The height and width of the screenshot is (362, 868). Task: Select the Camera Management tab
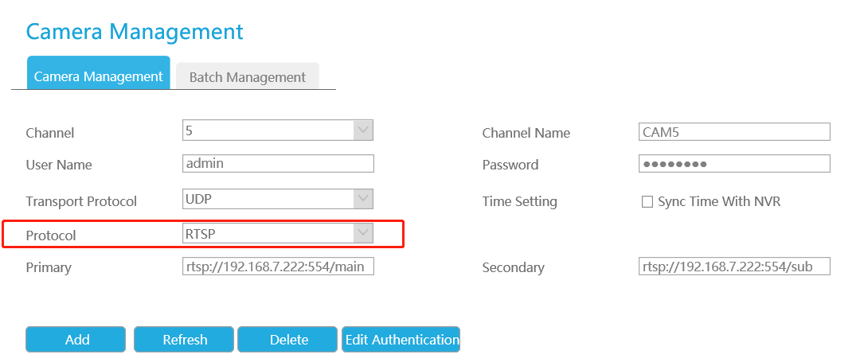pos(98,76)
